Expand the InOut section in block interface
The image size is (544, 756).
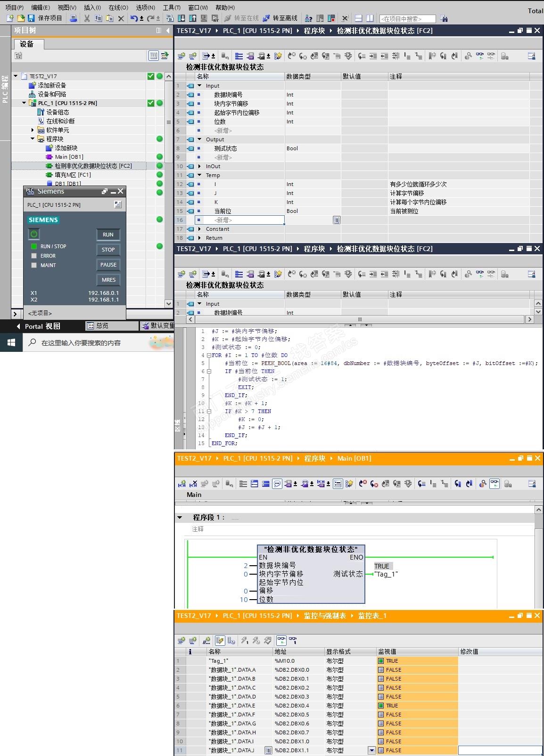(x=199, y=166)
